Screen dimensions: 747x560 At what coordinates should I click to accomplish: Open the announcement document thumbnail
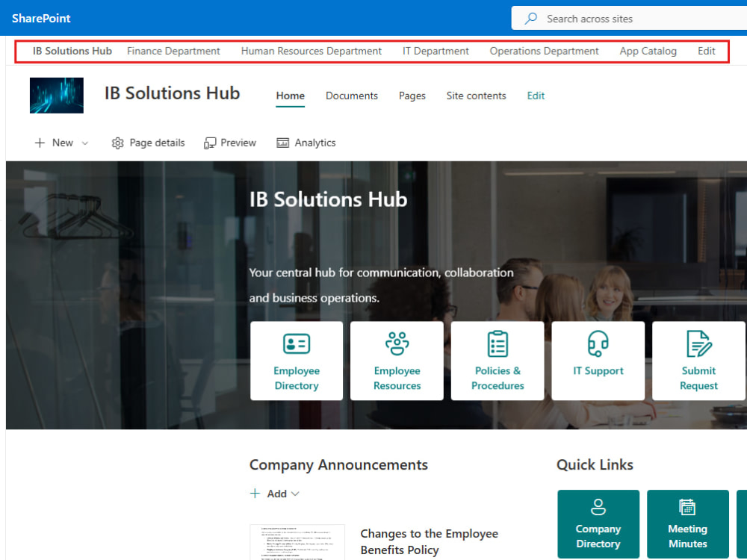tap(297, 542)
